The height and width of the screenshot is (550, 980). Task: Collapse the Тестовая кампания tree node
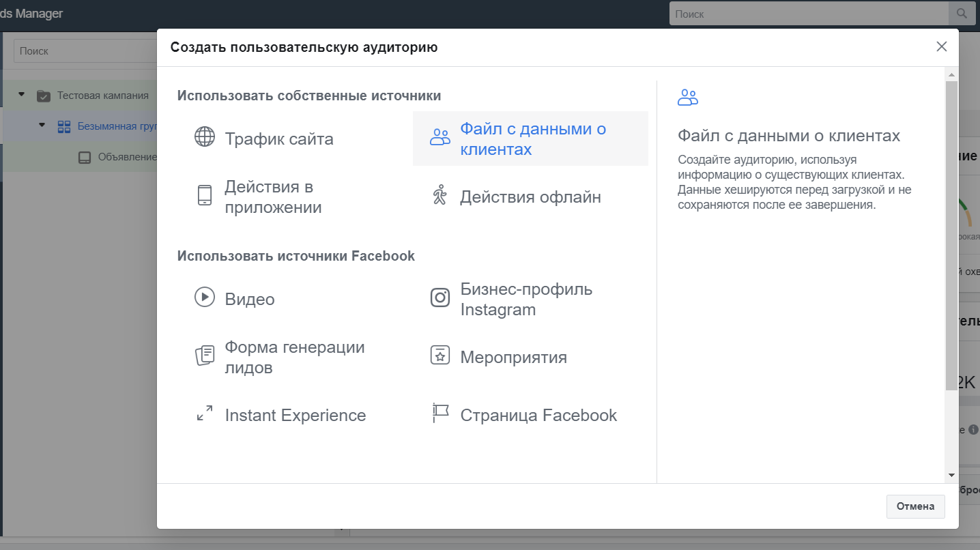pyautogui.click(x=22, y=95)
